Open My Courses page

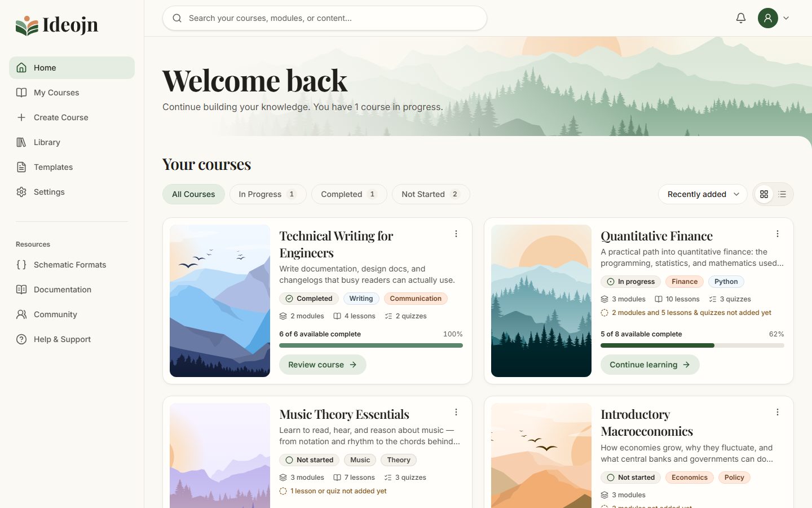click(72, 93)
